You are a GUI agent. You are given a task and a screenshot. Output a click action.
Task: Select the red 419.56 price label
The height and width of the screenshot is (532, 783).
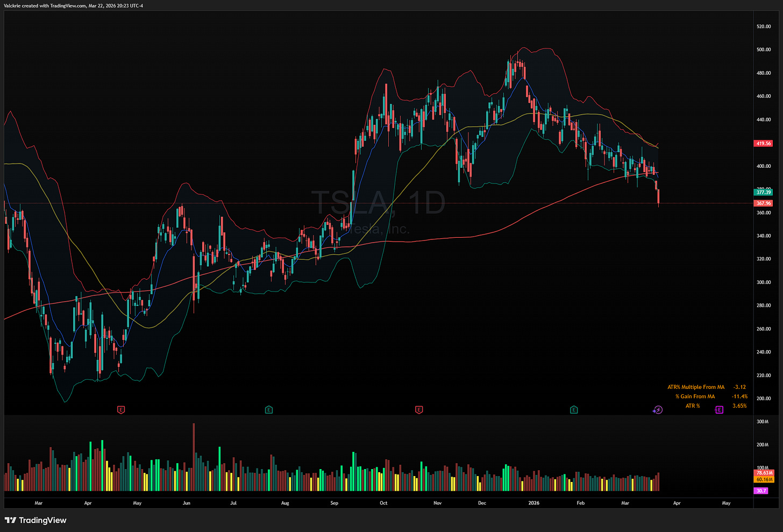[764, 144]
